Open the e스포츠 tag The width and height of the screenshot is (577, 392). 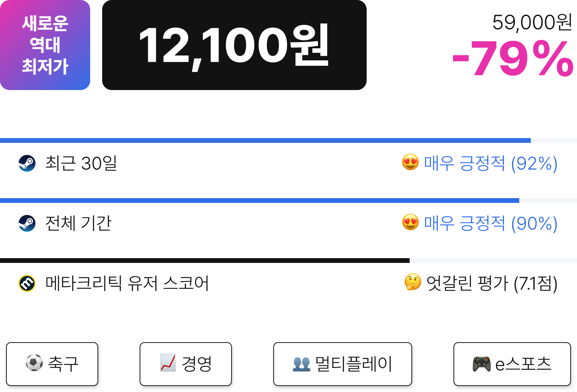[512, 364]
